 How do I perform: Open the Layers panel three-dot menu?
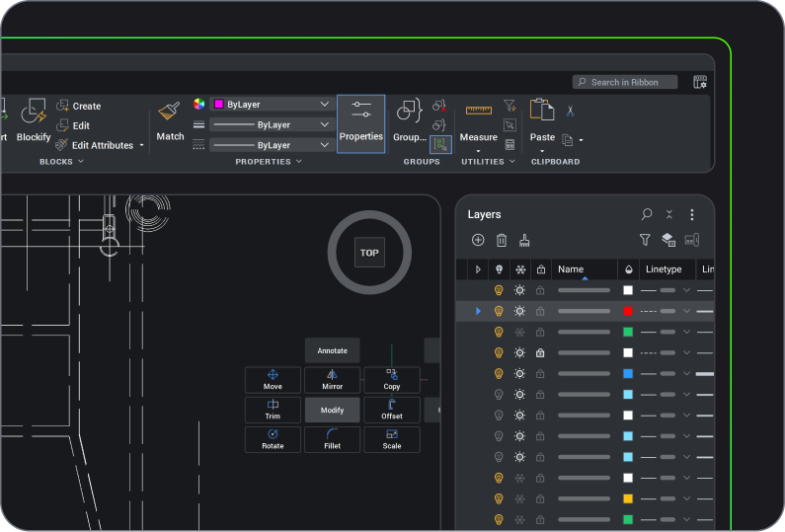(692, 215)
